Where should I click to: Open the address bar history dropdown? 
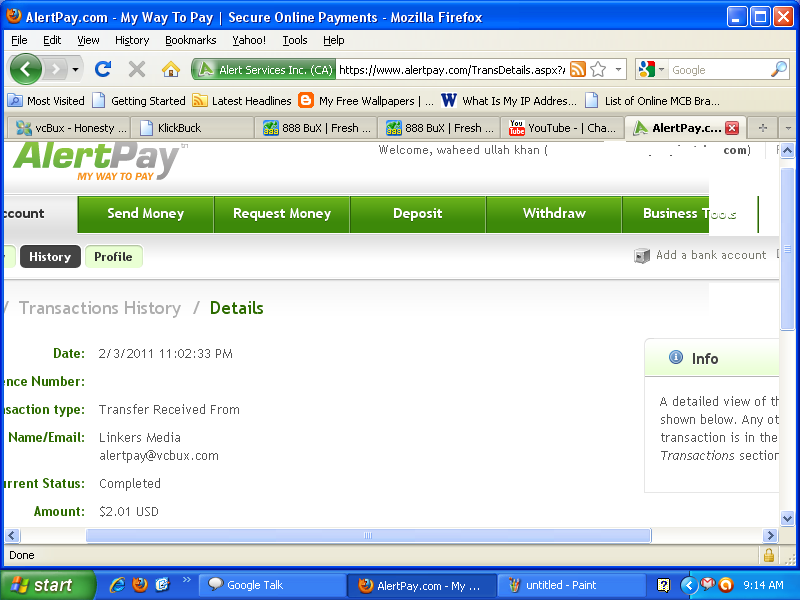coord(618,69)
